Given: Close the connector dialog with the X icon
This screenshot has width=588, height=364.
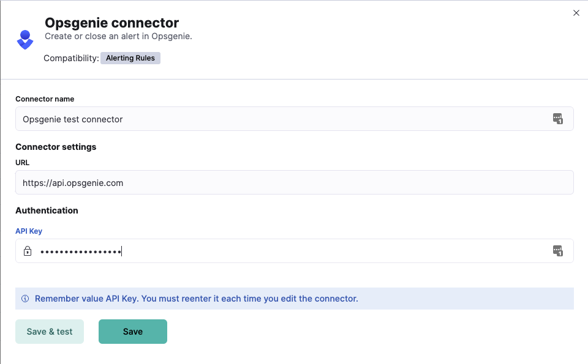Looking at the screenshot, I should pos(576,12).
